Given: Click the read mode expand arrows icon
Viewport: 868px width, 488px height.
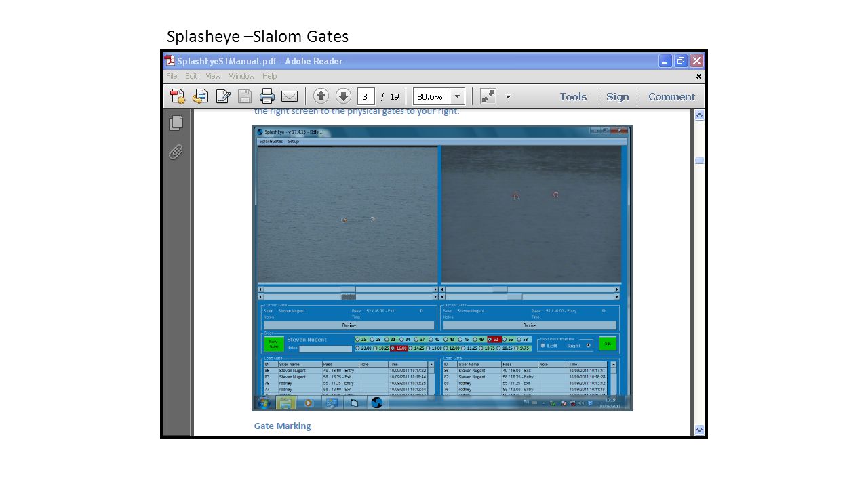Looking at the screenshot, I should [488, 96].
